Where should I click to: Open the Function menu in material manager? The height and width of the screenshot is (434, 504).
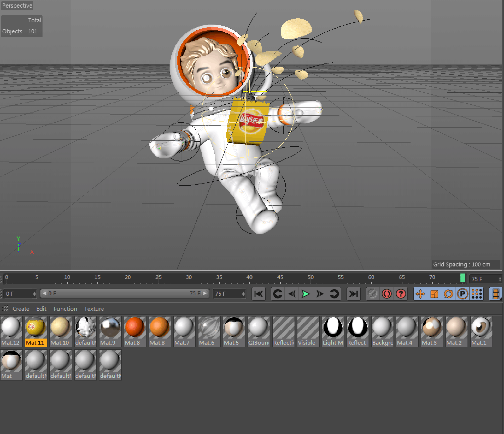(x=65, y=309)
